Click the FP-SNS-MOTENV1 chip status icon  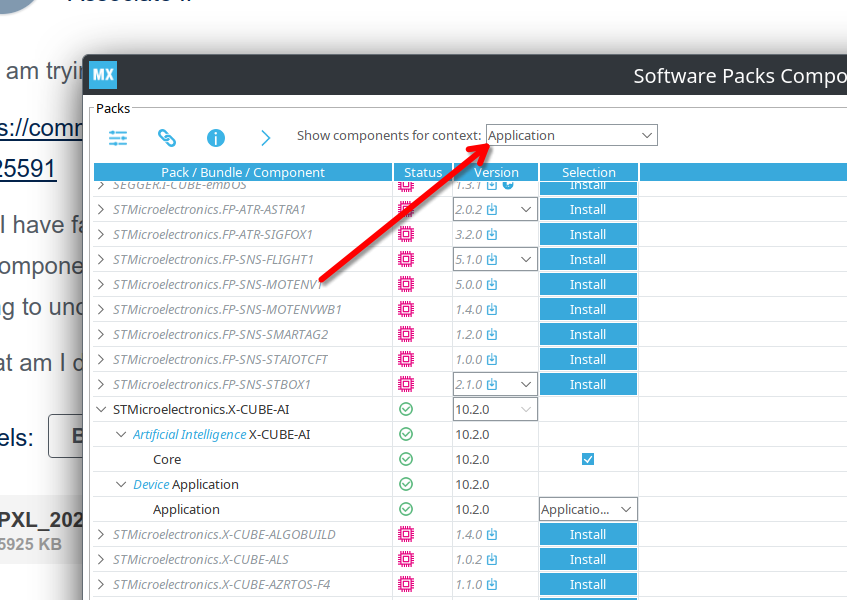click(x=406, y=284)
